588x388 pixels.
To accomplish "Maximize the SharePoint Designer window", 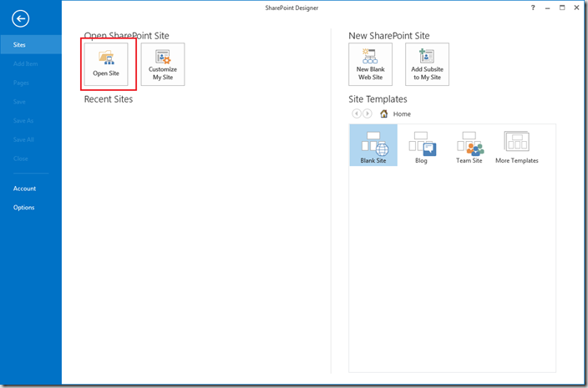I will point(562,8).
